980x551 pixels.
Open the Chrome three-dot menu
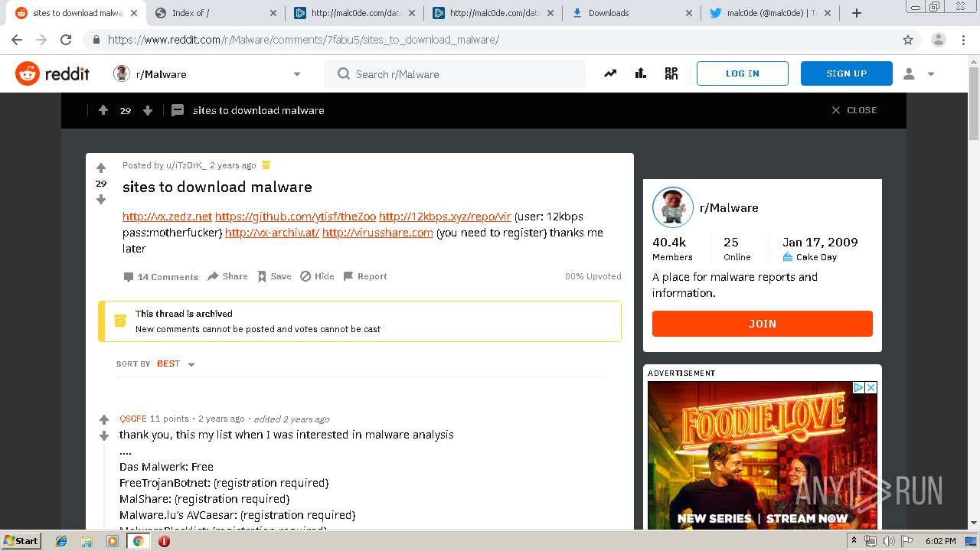click(963, 40)
